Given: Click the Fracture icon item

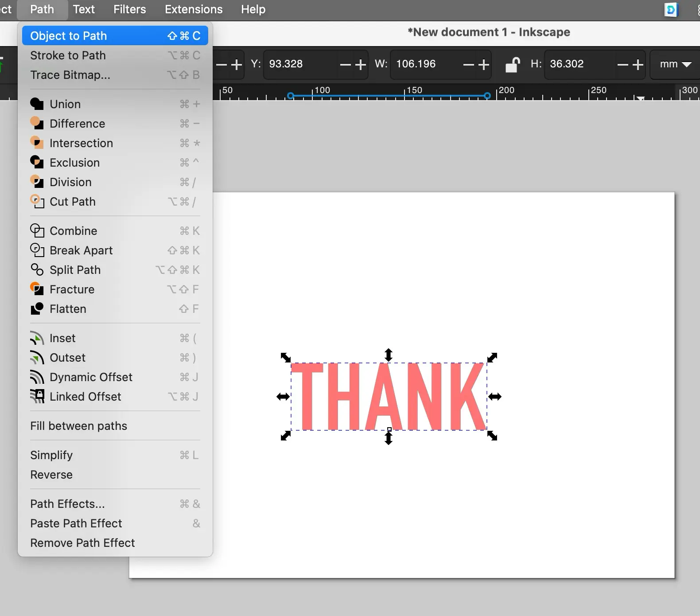Looking at the screenshot, I should [37, 289].
